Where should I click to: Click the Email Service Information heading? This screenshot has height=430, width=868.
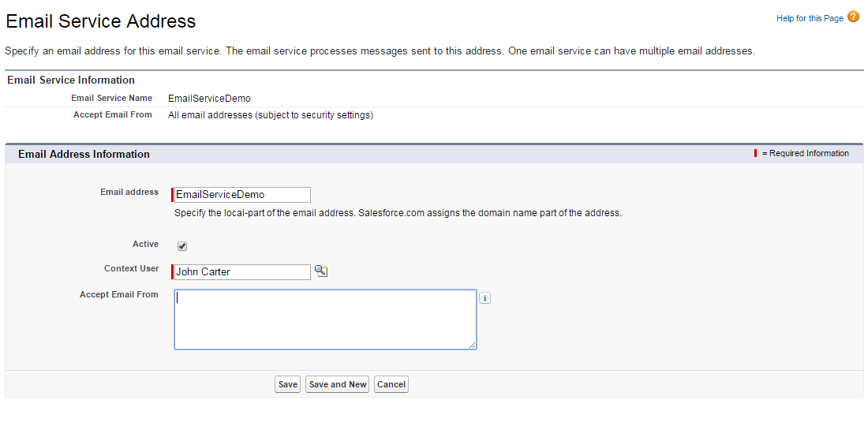(71, 80)
